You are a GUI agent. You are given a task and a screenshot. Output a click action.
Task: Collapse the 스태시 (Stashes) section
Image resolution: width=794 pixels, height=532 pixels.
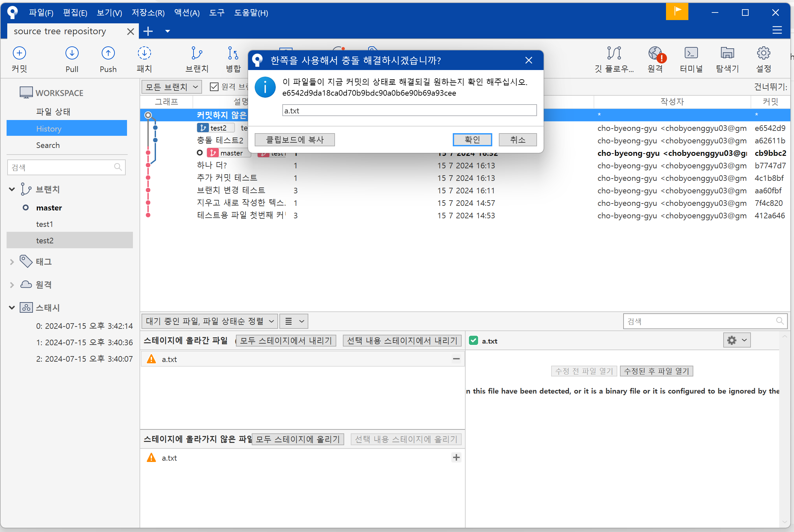pos(12,307)
